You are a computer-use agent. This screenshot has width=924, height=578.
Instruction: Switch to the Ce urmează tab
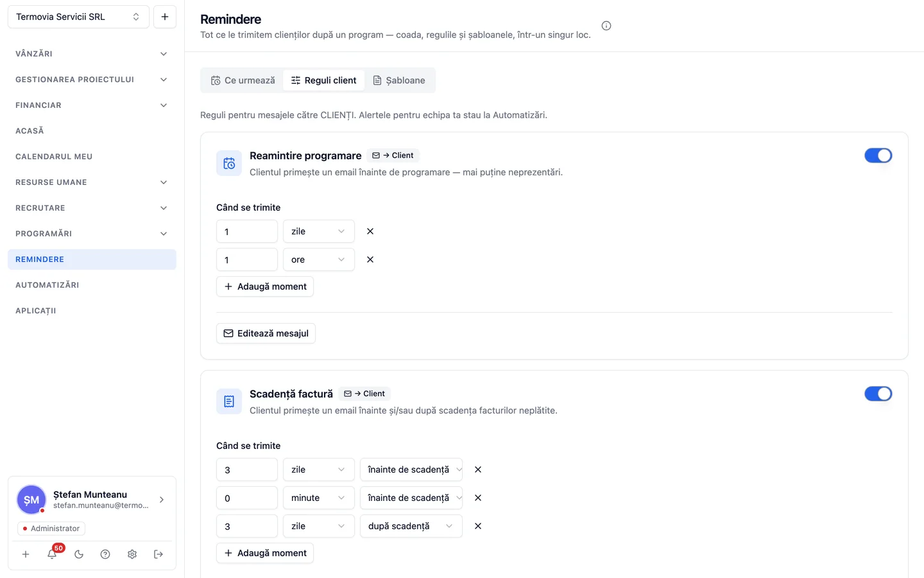coord(243,80)
